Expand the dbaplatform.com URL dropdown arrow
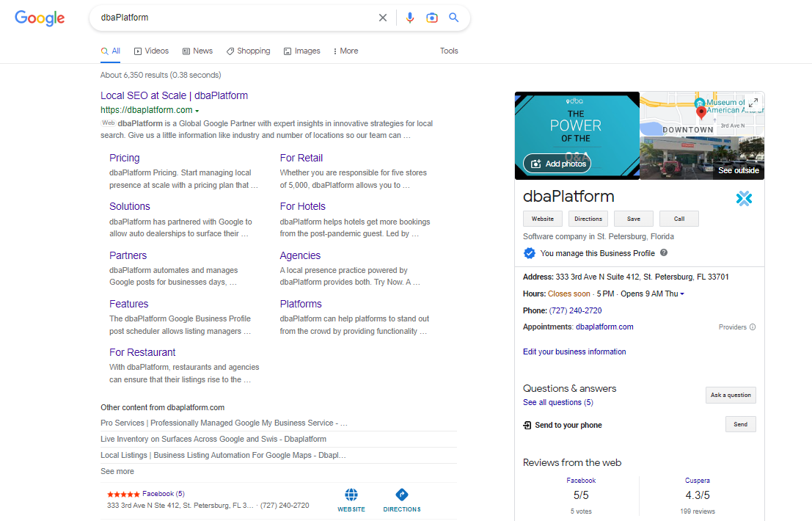This screenshot has width=812, height=521. [x=197, y=111]
